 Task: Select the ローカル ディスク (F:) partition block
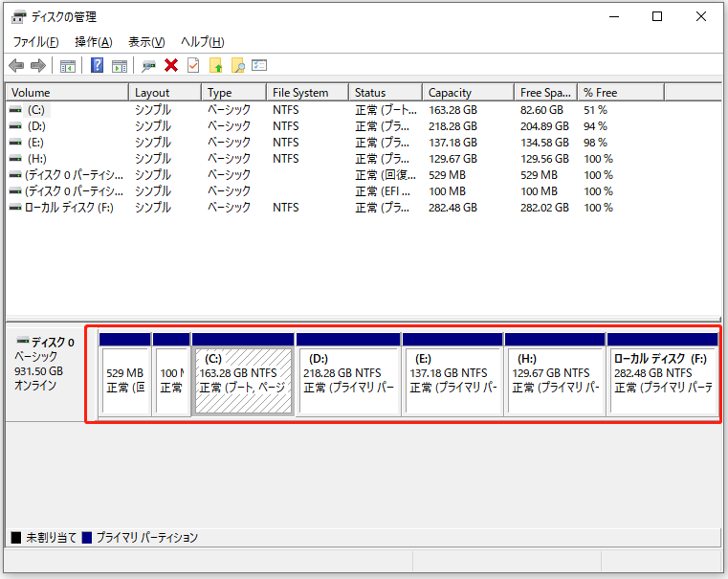663,373
